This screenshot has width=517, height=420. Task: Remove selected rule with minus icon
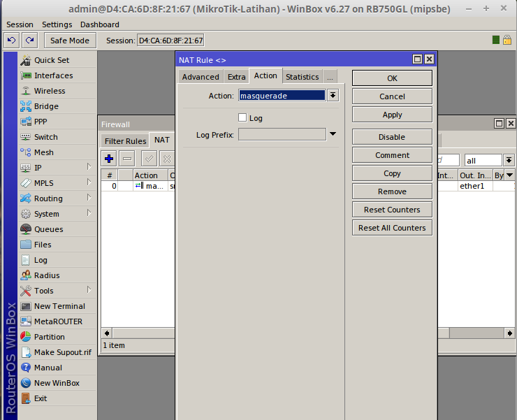point(127,159)
